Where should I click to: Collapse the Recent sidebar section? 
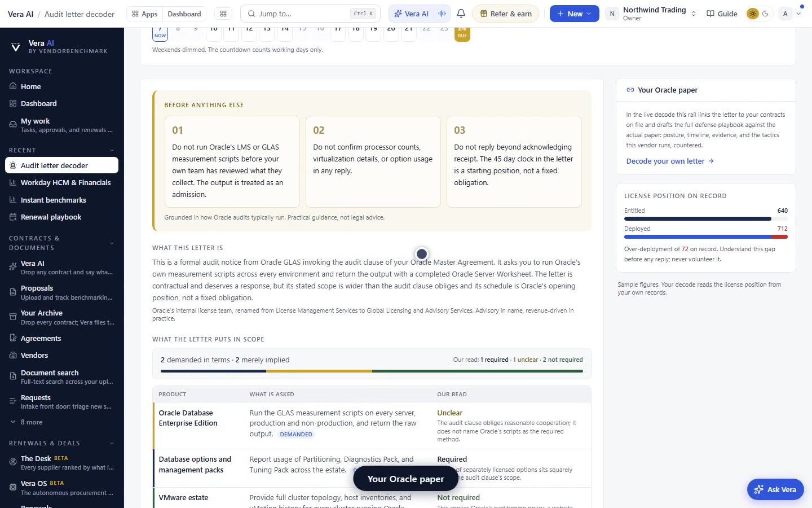(x=112, y=150)
